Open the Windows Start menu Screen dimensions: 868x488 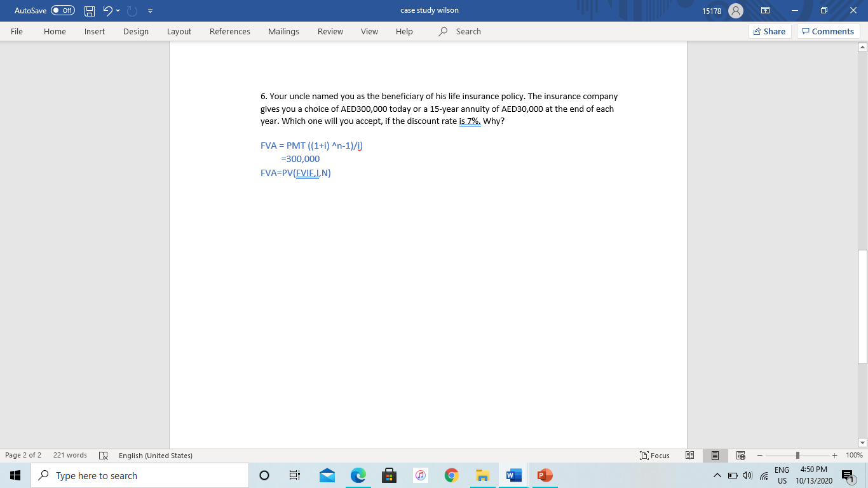coord(15,475)
